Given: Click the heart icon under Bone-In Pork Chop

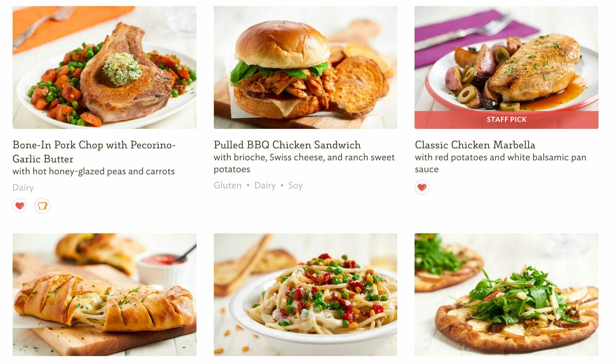Looking at the screenshot, I should coord(20,206).
